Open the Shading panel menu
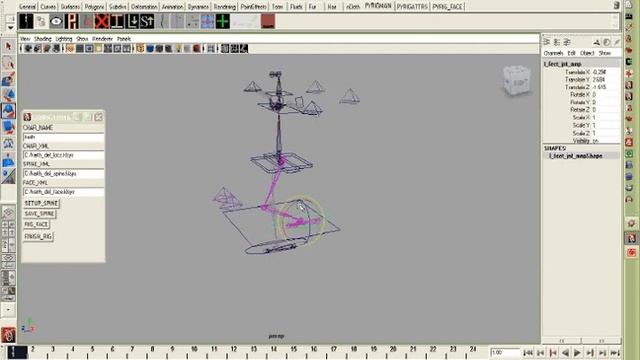Viewport: 640px width, 360px height. (42, 39)
